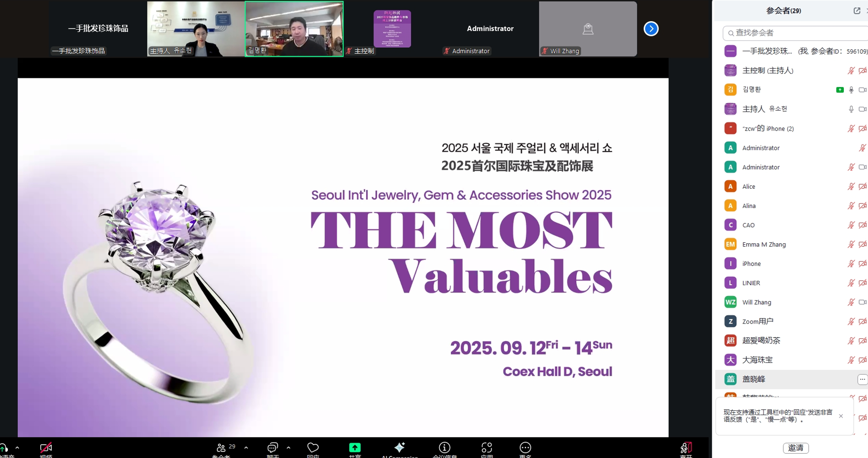Click the green Share Screen icon

tap(354, 448)
